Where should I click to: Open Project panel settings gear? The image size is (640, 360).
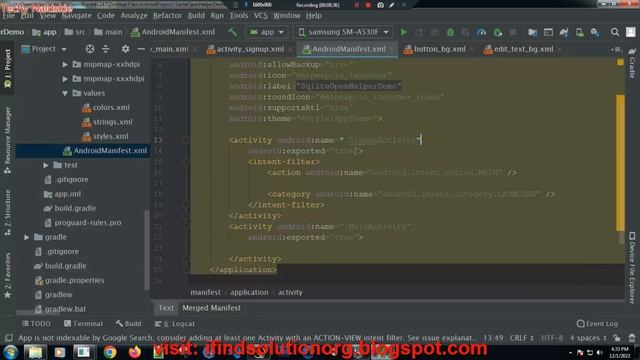click(125, 49)
